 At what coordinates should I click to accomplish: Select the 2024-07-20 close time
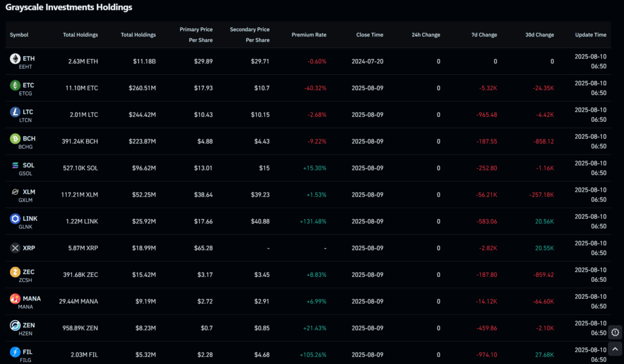[x=367, y=61]
